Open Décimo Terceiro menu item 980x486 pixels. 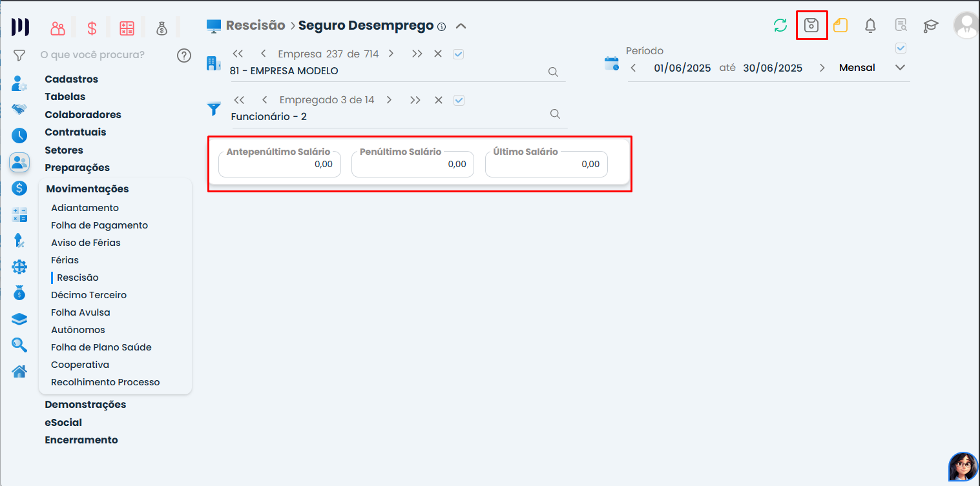tap(89, 295)
